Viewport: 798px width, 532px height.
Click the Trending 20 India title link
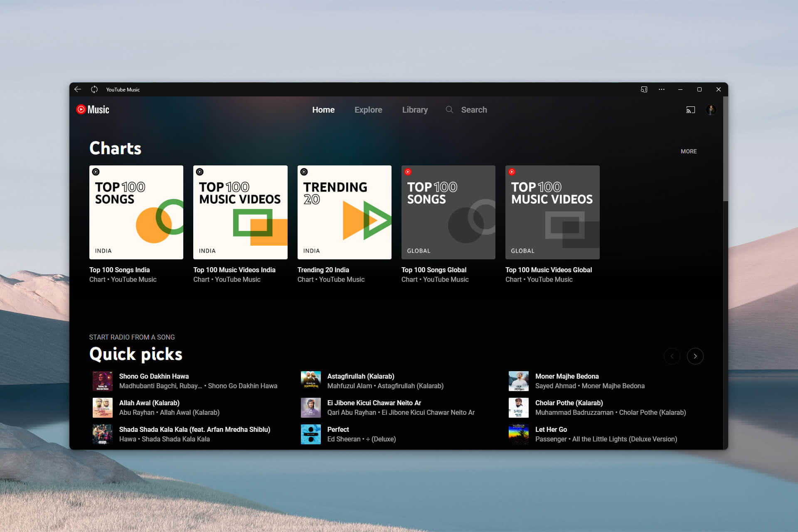click(323, 270)
